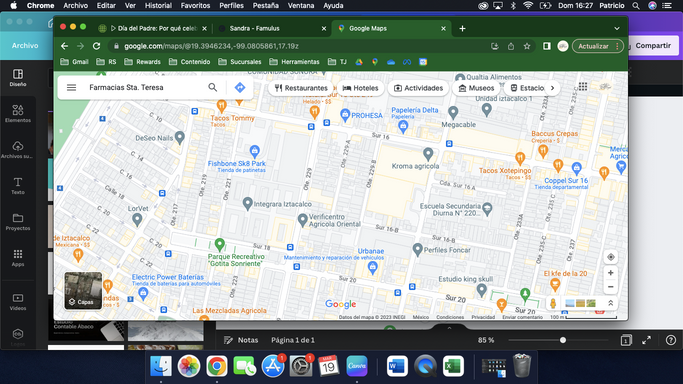Adjust Canva zoom slider handle
683x384 pixels.
[563, 340]
